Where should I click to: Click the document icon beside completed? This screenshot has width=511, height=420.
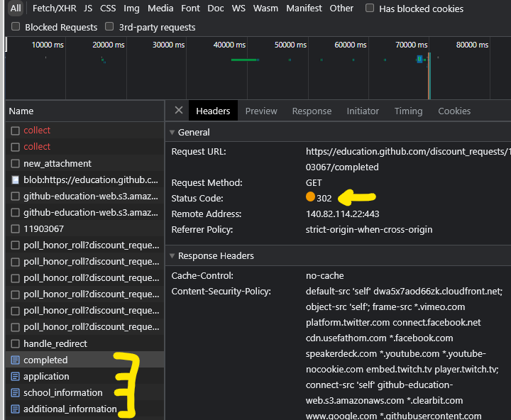coord(15,360)
